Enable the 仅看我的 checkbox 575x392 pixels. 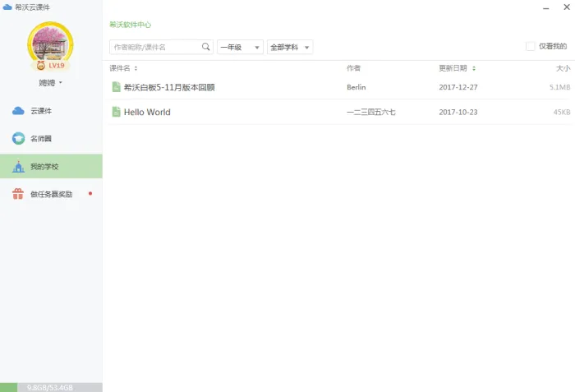(x=531, y=47)
